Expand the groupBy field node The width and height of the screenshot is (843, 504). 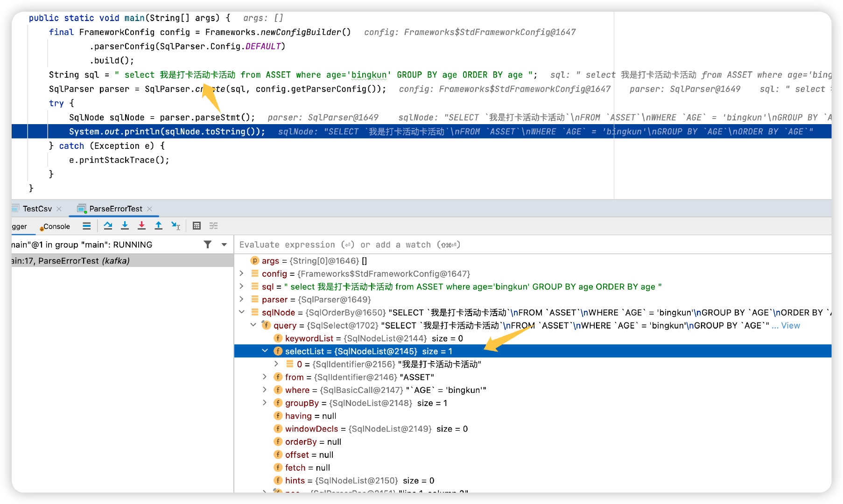pos(265,403)
